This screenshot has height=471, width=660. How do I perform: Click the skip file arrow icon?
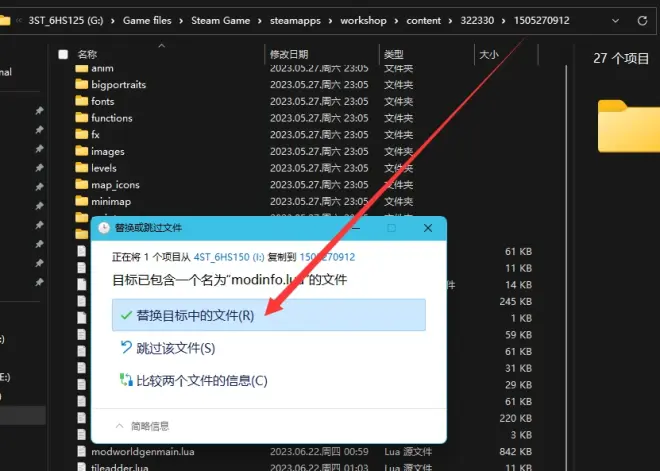point(125,348)
